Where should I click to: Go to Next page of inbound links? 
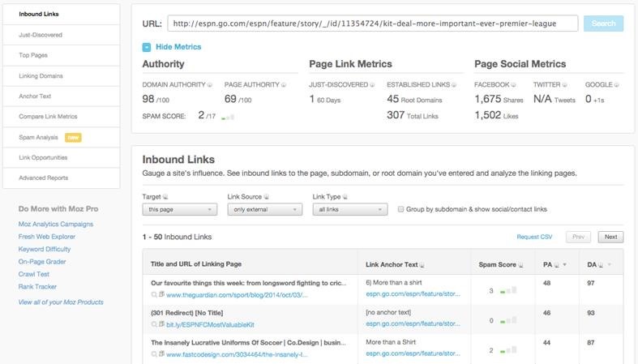(x=610, y=237)
